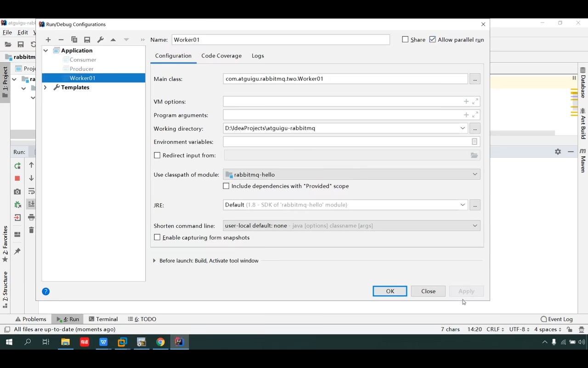This screenshot has height=368, width=588.
Task: Browse Main class ellipsis button
Action: [x=475, y=79]
